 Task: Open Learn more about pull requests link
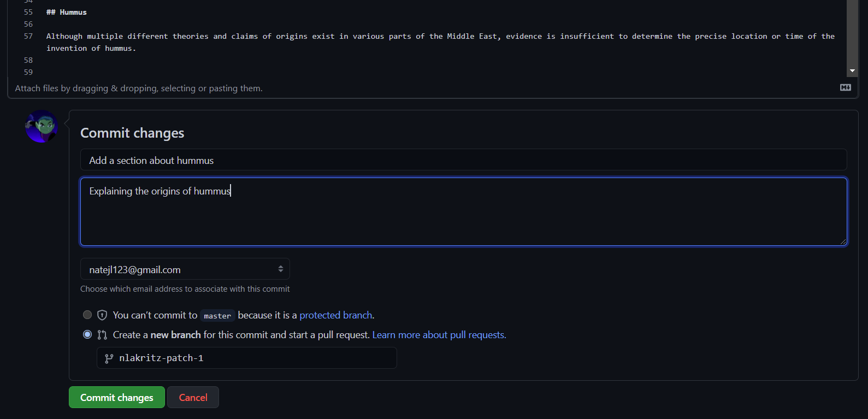coord(439,335)
